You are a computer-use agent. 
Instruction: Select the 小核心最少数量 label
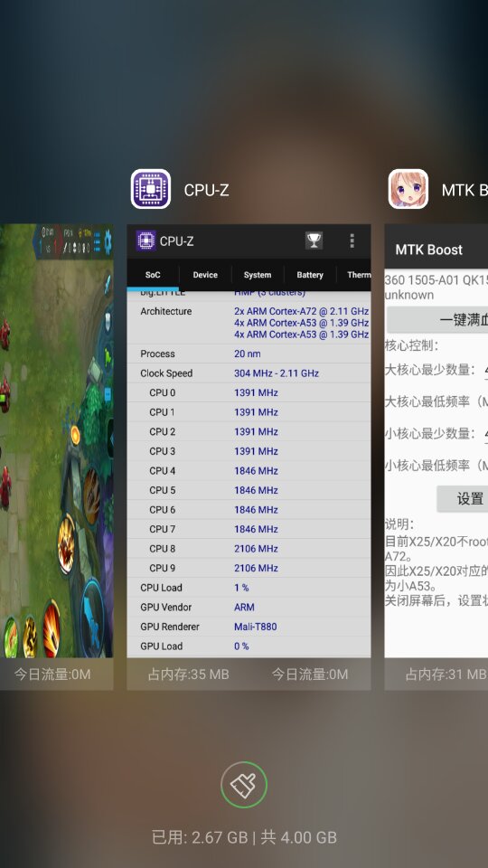430,433
